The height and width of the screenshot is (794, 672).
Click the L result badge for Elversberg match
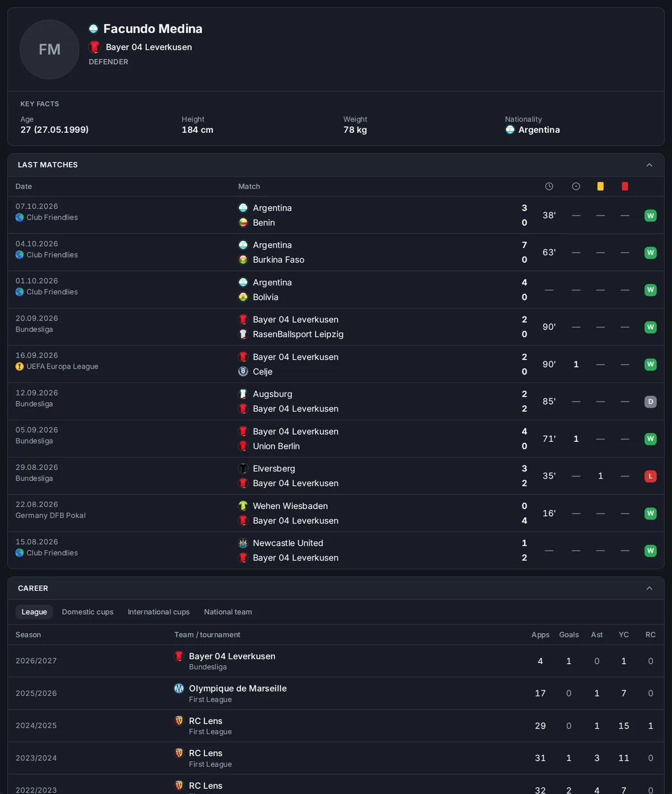click(x=650, y=476)
